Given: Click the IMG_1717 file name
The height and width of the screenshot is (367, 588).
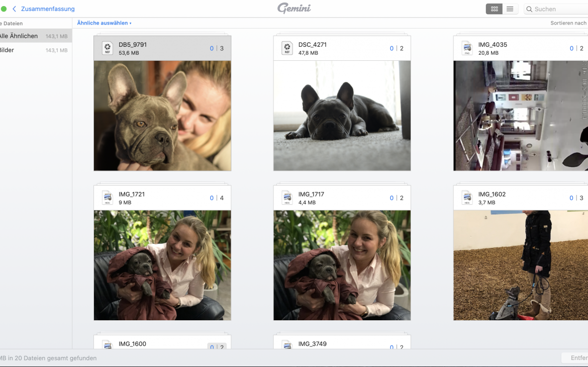Looking at the screenshot, I should 311,195.
